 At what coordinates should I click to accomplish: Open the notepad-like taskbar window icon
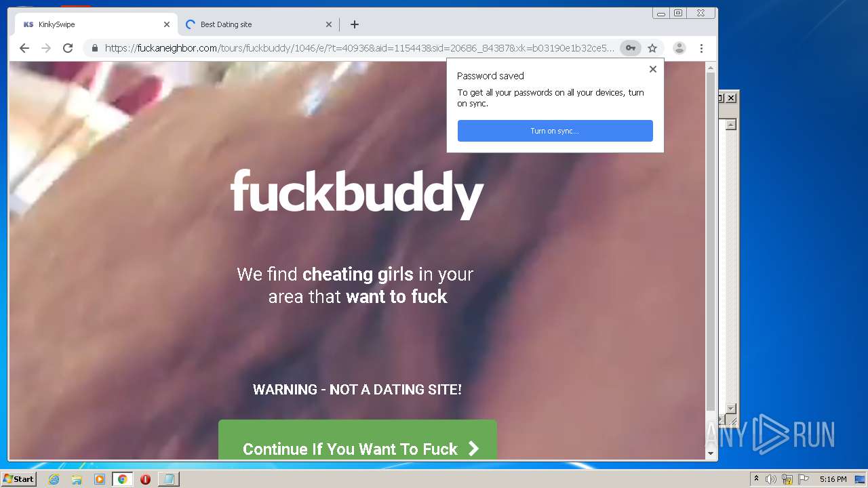click(x=168, y=479)
